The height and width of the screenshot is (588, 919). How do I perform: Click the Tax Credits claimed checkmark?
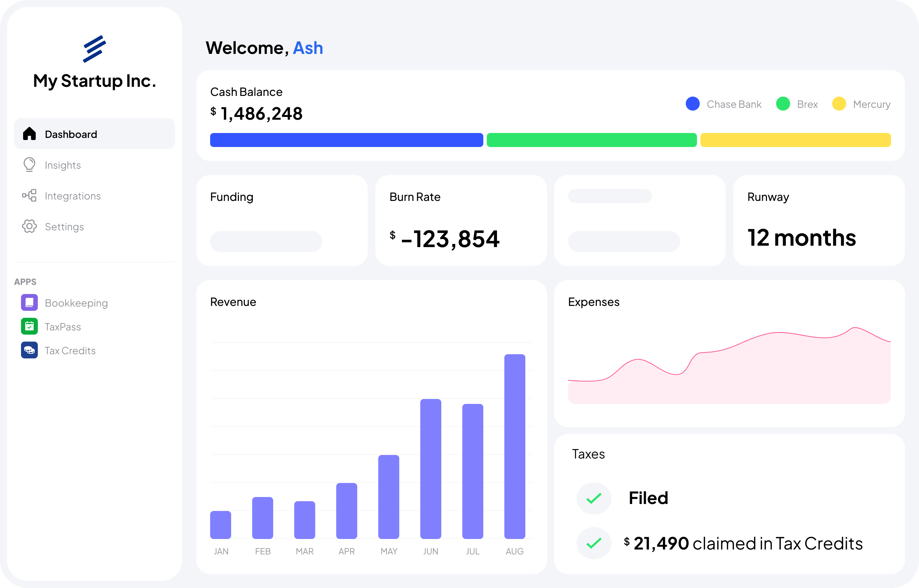point(594,543)
